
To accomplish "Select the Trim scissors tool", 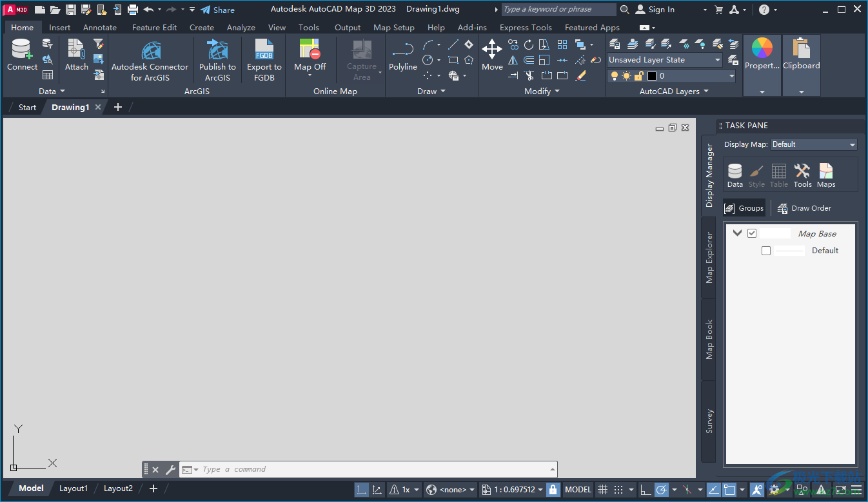I will 529,75.
